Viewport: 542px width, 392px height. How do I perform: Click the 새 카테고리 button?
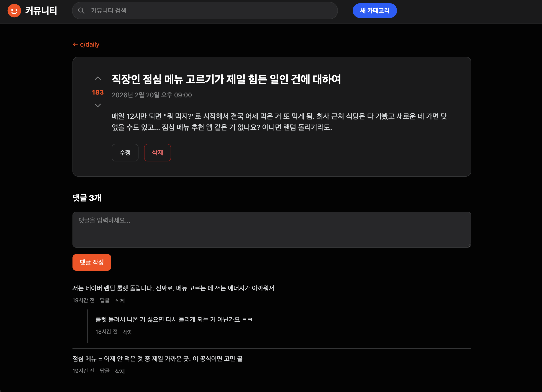click(374, 11)
